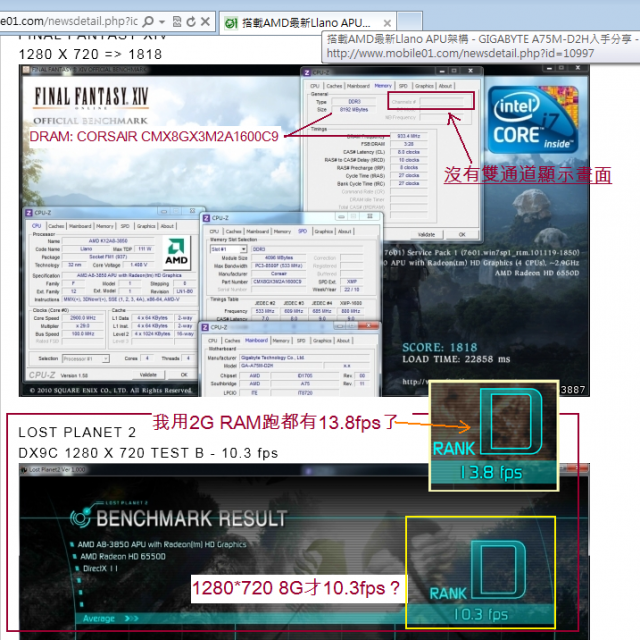This screenshot has height=640, width=640.
Task: Click Validate in the CPU-Z processor window
Action: (148, 374)
